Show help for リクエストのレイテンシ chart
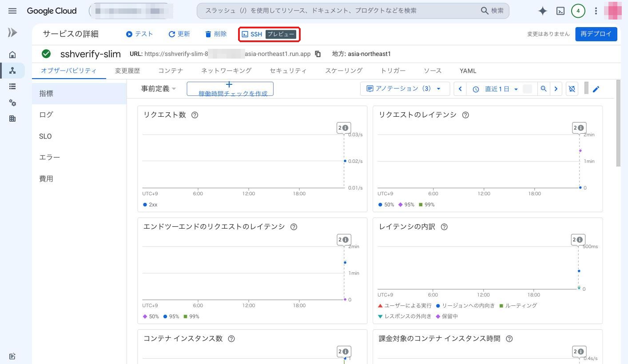Viewport: 628px width, 364px height. coord(465,115)
